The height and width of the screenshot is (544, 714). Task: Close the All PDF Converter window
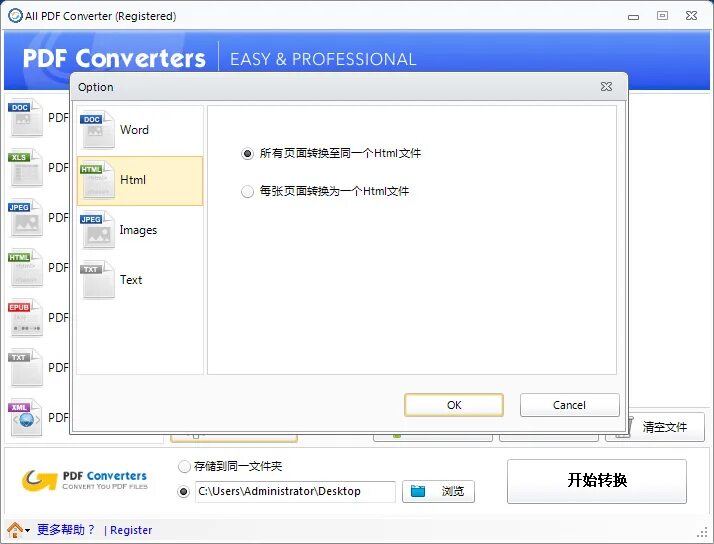click(x=691, y=15)
